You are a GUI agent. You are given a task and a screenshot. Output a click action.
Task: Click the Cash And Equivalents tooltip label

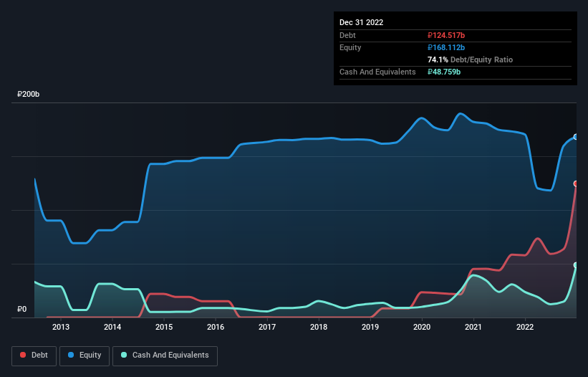tap(377, 72)
